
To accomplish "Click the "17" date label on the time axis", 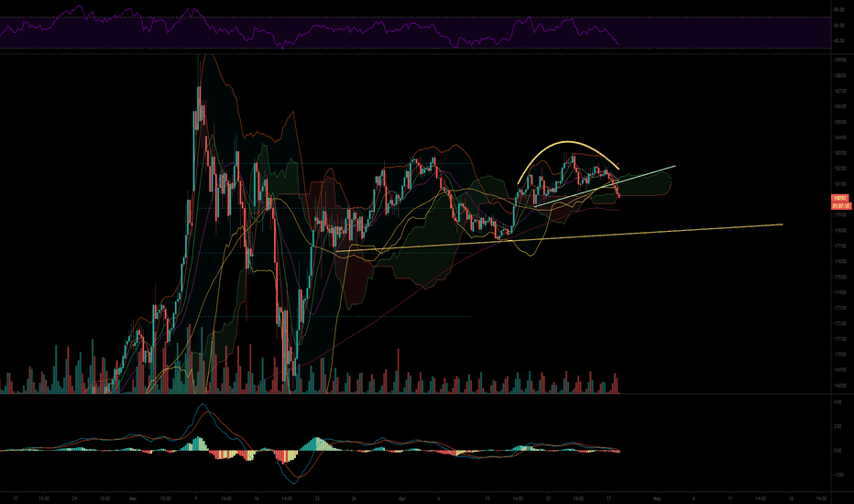I will 16,499.
